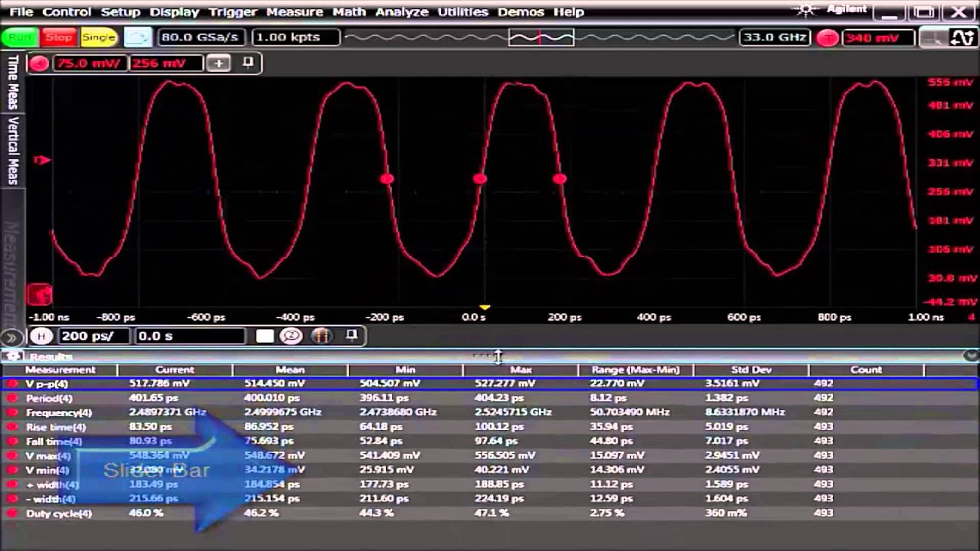The width and height of the screenshot is (980, 551).
Task: Click the red Stop button
Action: tap(59, 37)
